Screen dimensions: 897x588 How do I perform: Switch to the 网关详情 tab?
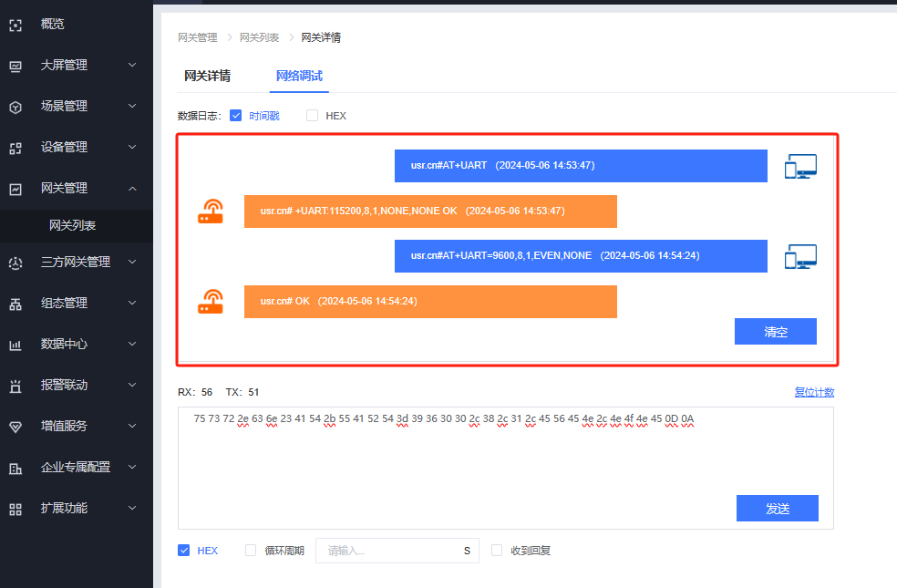[207, 76]
